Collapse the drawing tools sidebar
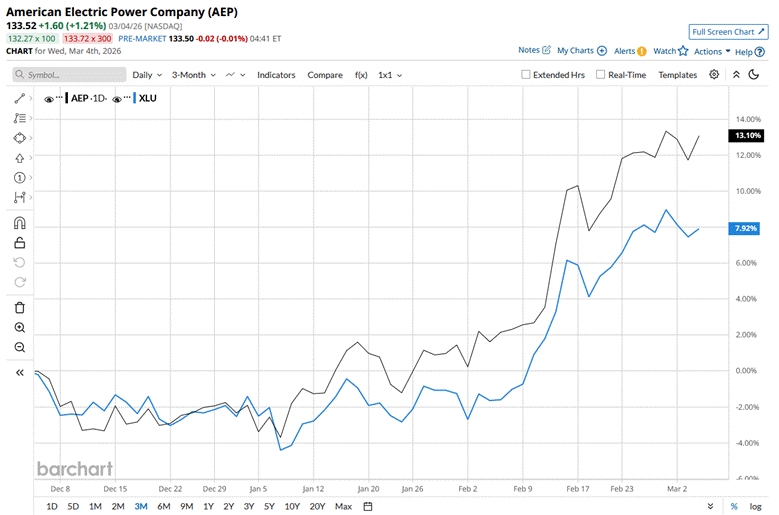The width and height of the screenshot is (779, 515). (20, 372)
